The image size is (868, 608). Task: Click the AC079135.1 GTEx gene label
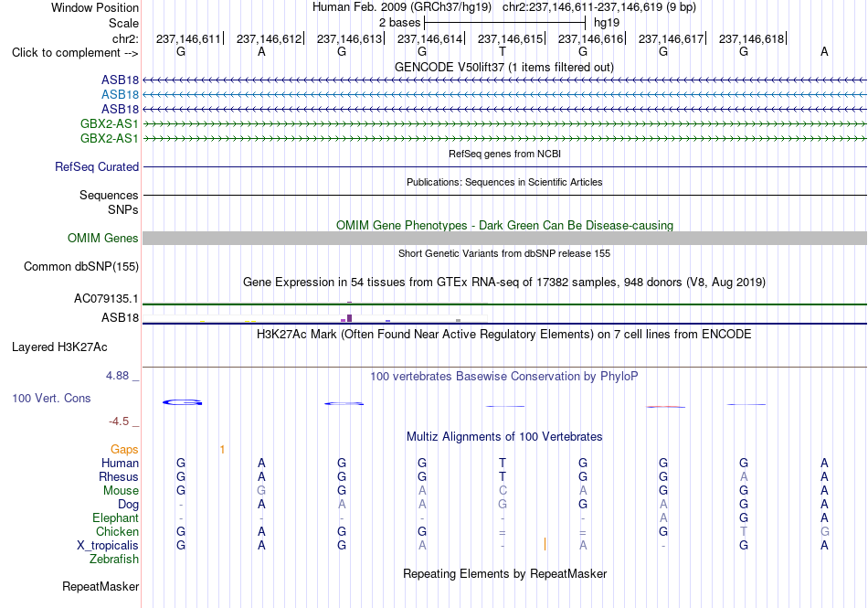point(106,298)
